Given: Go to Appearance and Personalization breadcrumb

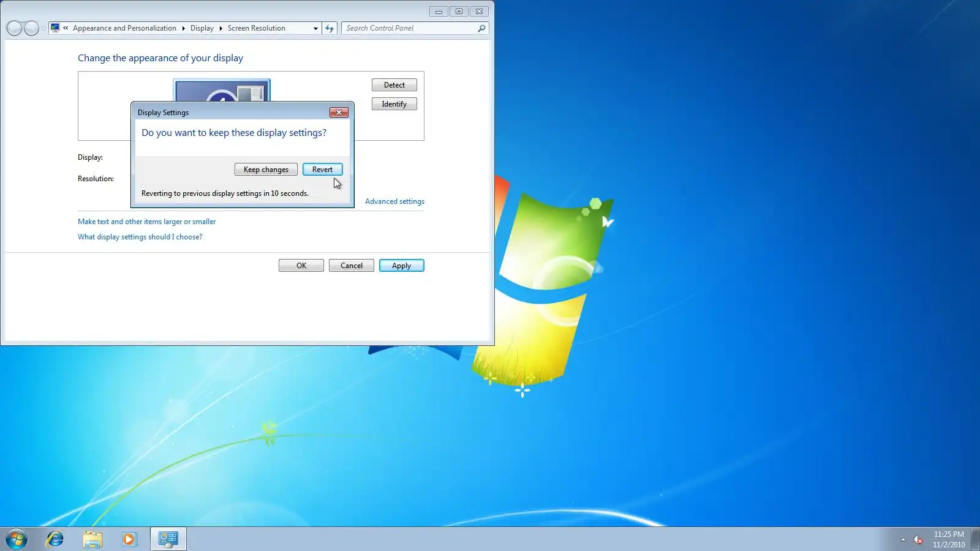Looking at the screenshot, I should pos(124,28).
